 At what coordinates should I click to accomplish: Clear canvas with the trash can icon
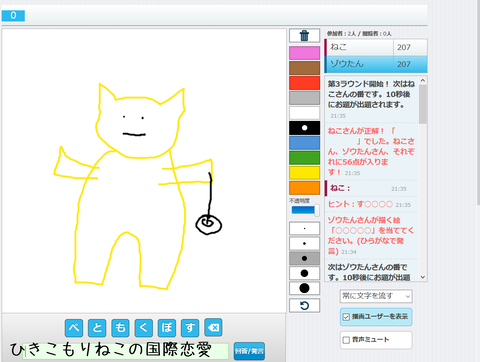pos(304,35)
